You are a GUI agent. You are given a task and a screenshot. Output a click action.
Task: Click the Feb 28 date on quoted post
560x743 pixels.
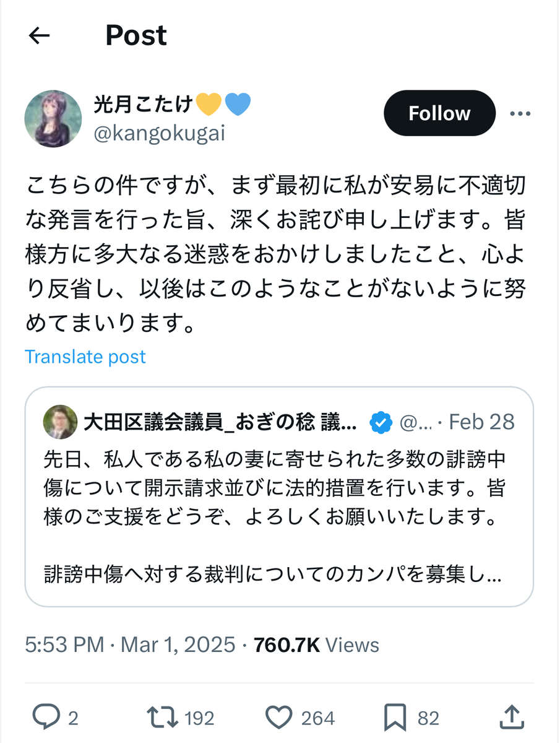tap(481, 422)
